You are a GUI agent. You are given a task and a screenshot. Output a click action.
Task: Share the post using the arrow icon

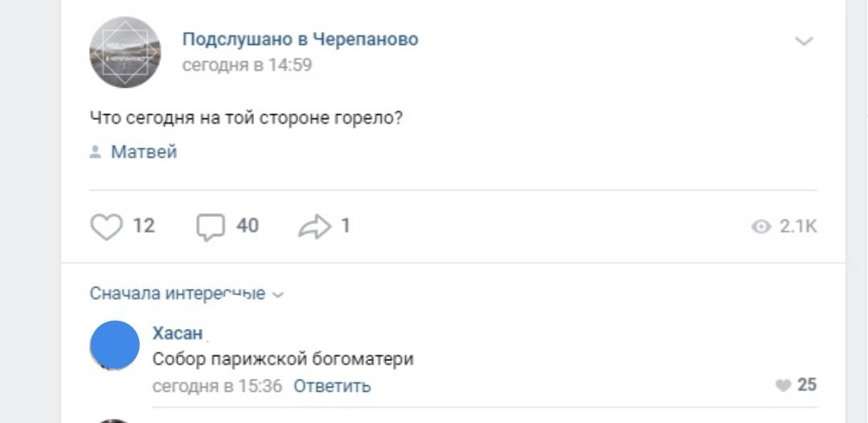coord(313,227)
